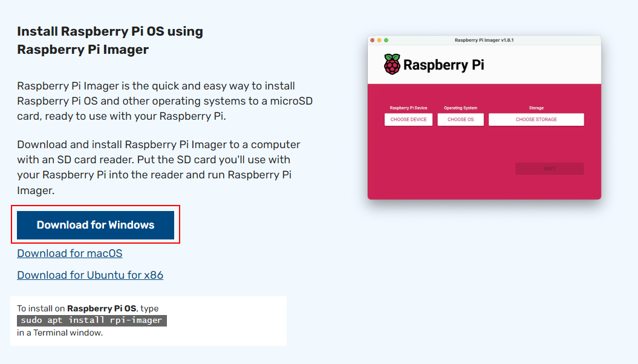
Task: Click the green maximize dot of Imager window
Action: [x=386, y=41]
